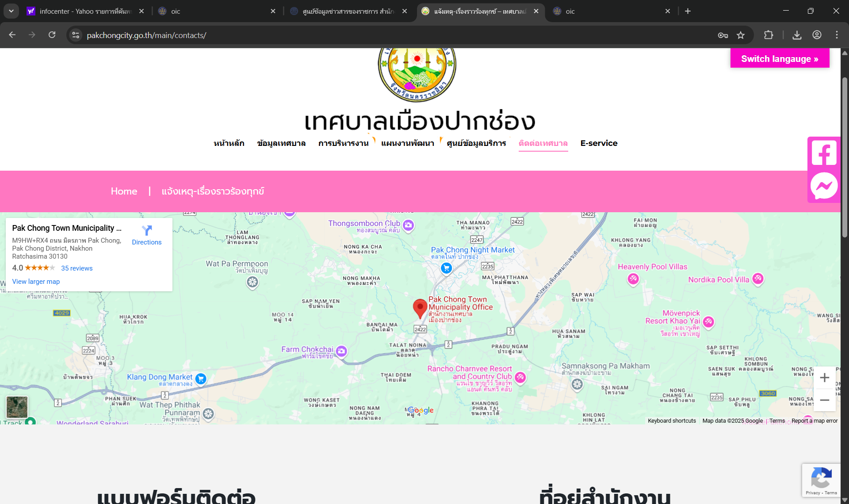This screenshot has width=849, height=504.
Task: Switch to the ศูนย์ข้อมูลข่าวสารของราชการ tab
Action: point(349,11)
